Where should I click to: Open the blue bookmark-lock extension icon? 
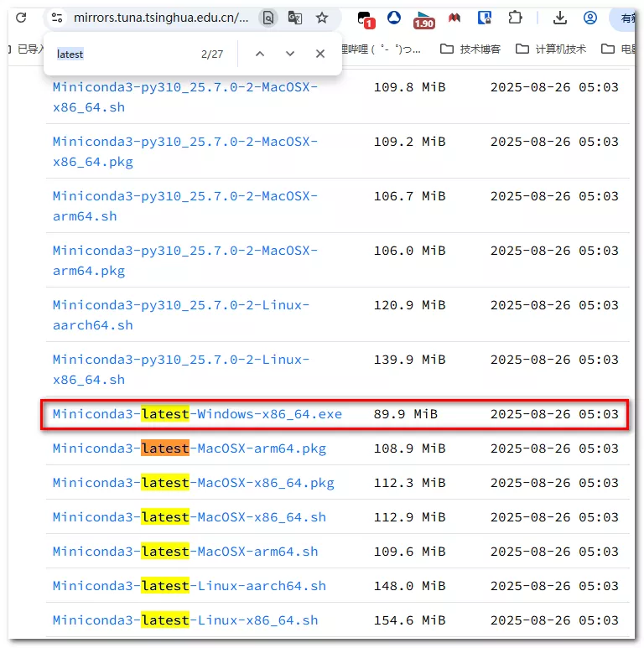click(485, 18)
